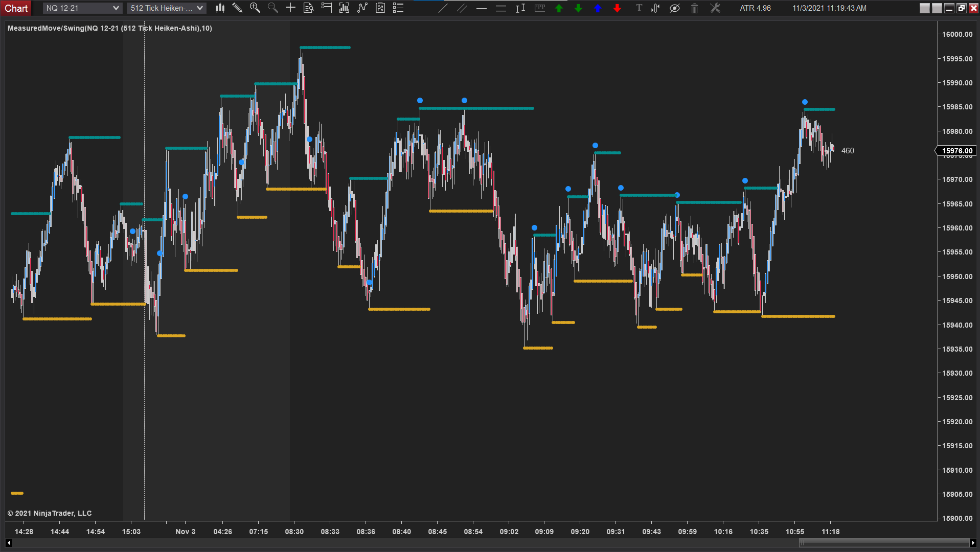Open the Data Box icon
The width and height of the screenshot is (980, 552).
[308, 8]
